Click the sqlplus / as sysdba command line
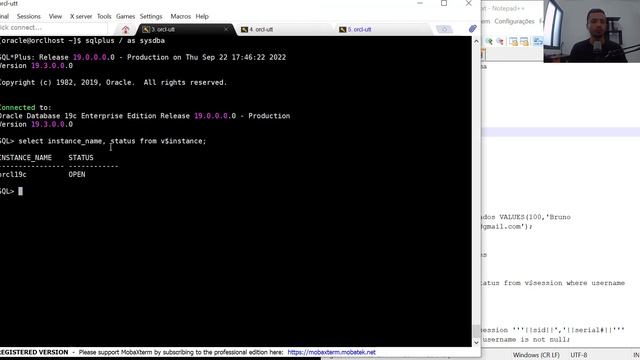 click(82, 40)
